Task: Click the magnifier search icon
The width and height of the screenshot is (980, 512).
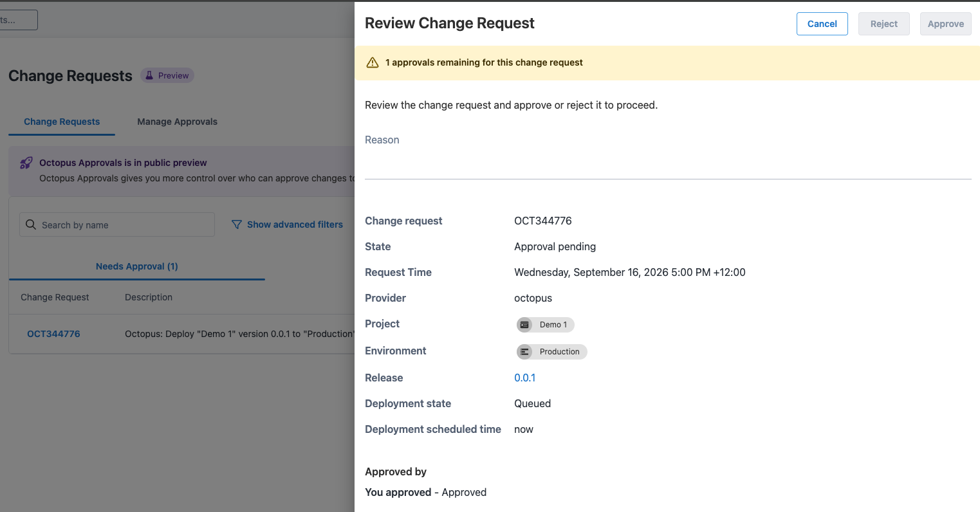Action: (31, 224)
